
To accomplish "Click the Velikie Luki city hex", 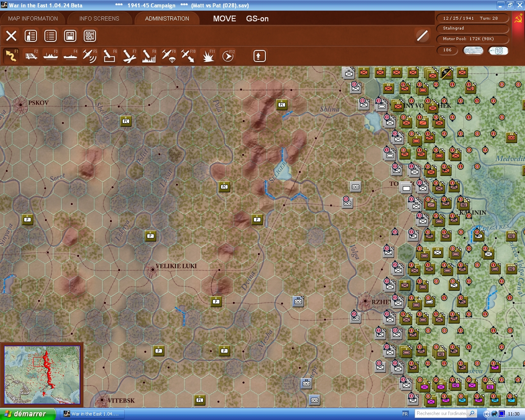I will (153, 269).
